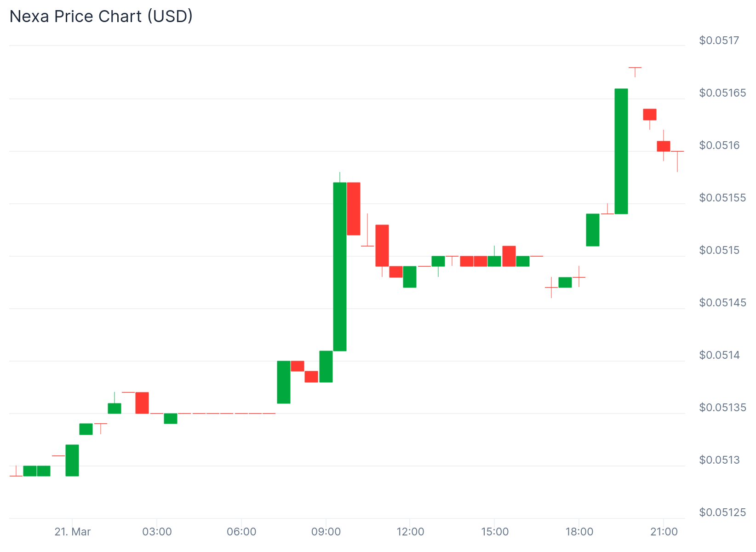The image size is (756, 552).
Task: Click the green candle above the 21. Mar tick
Action: coord(72,460)
